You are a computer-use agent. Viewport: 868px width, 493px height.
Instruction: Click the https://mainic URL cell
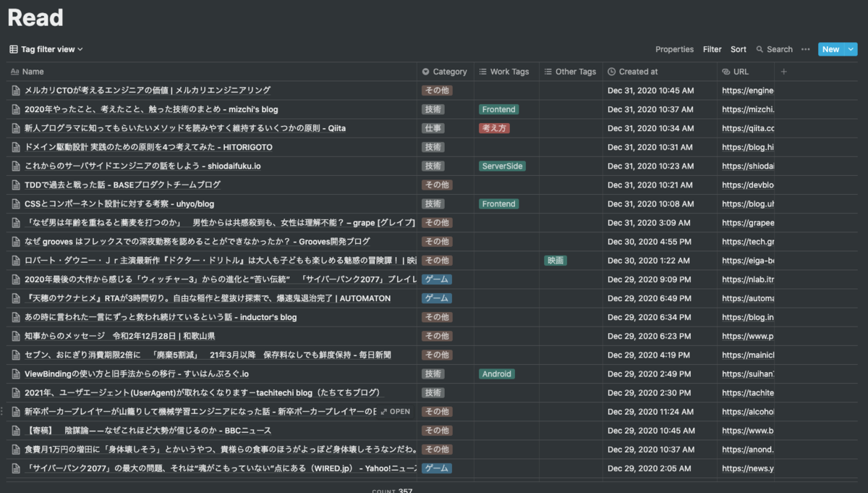pos(746,355)
